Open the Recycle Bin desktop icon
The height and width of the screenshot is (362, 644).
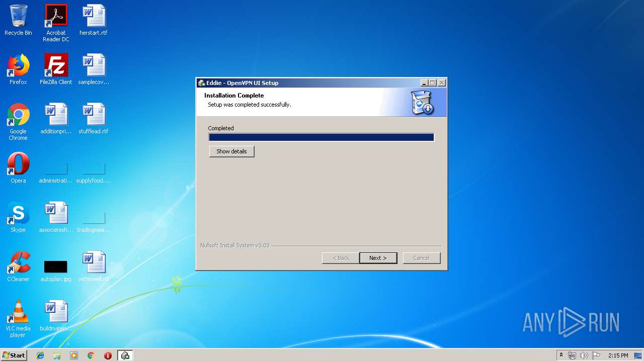tap(18, 21)
